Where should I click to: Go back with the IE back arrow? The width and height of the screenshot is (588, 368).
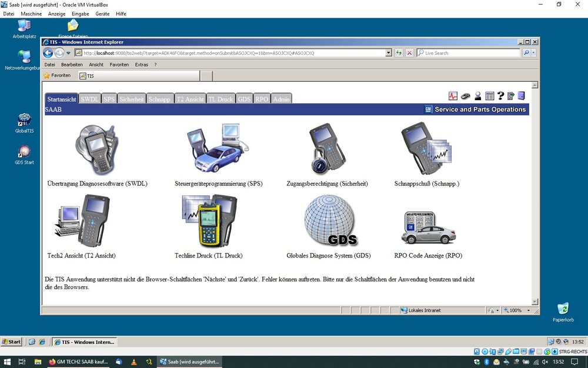48,53
